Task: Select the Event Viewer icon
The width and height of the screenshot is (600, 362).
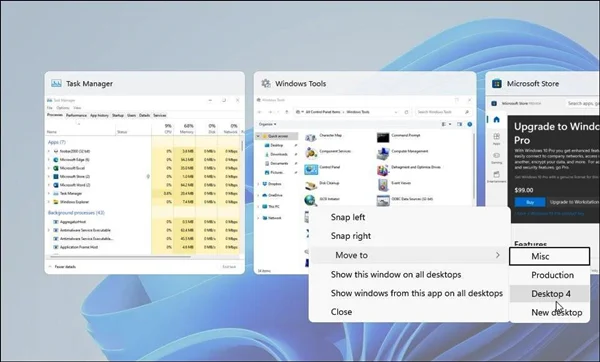Action: [x=383, y=185]
